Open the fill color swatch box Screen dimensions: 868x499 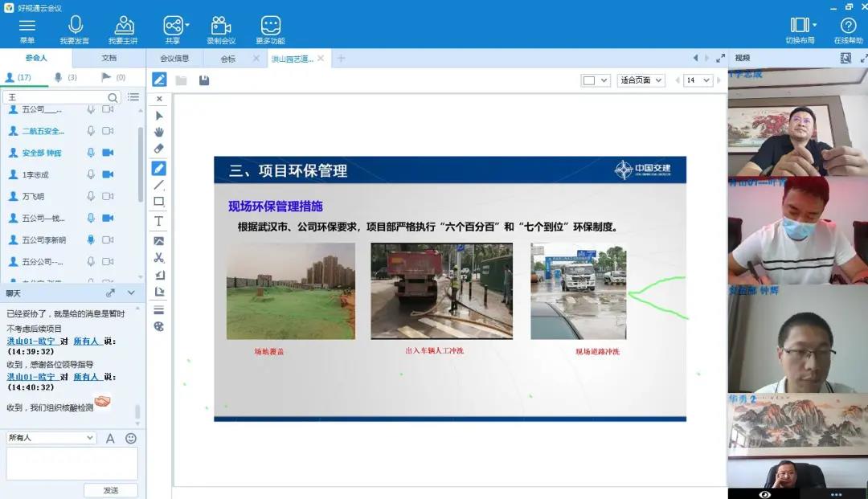pyautogui.click(x=594, y=80)
